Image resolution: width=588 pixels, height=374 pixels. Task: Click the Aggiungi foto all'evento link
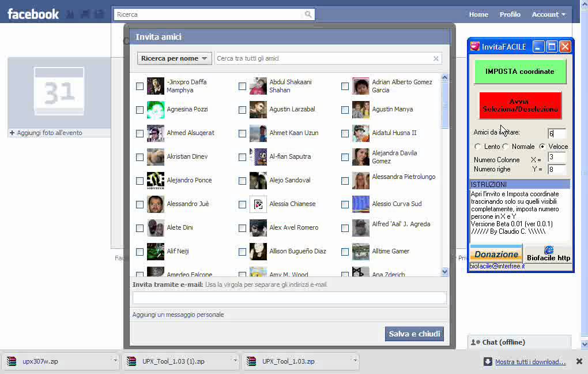tap(50, 133)
